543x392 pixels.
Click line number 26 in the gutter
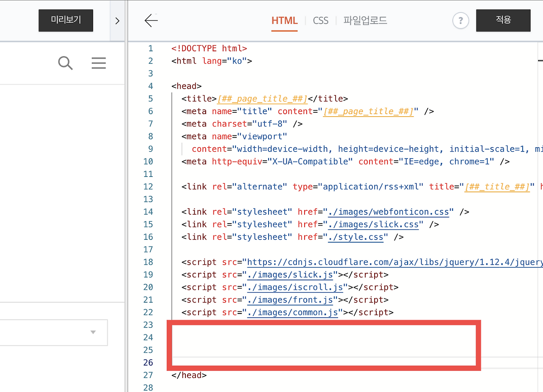tap(148, 363)
